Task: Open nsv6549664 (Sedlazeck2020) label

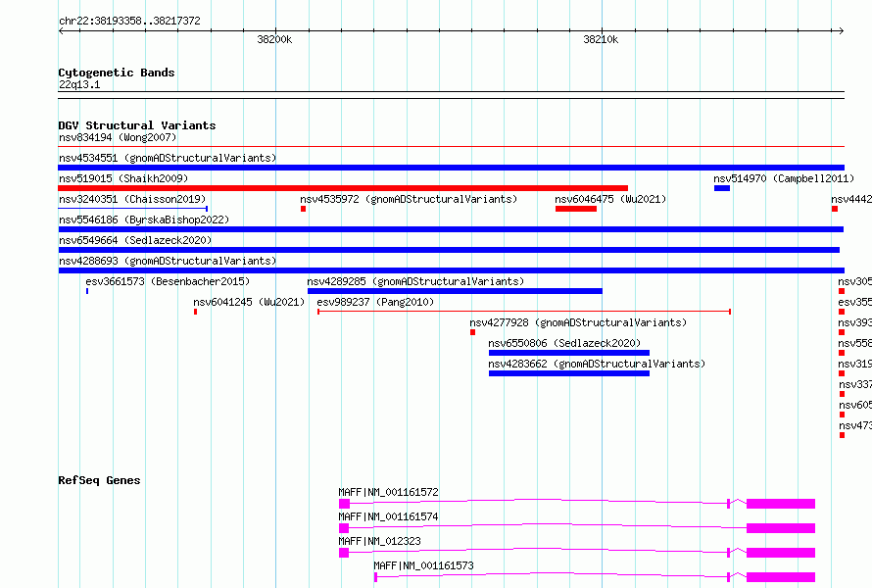Action: (x=135, y=240)
